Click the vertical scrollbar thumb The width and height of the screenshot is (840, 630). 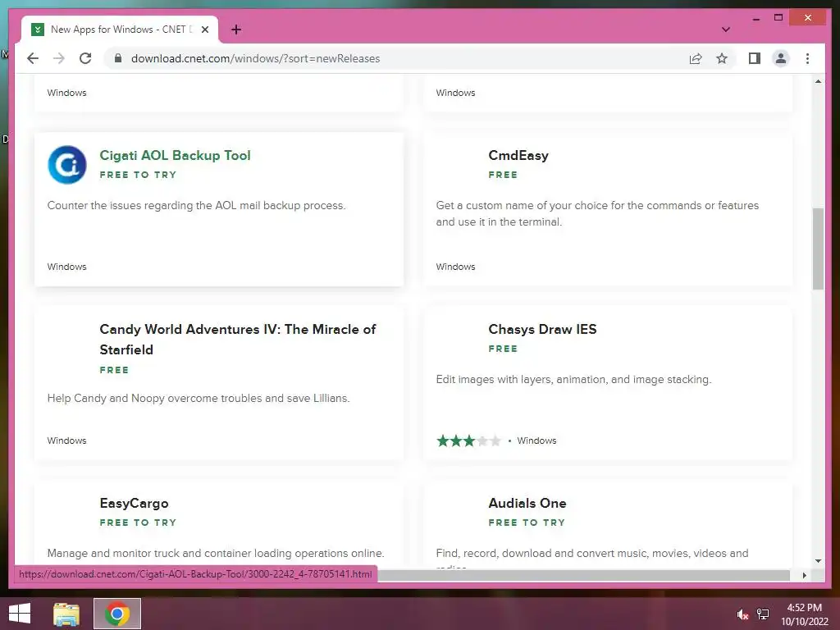click(818, 249)
